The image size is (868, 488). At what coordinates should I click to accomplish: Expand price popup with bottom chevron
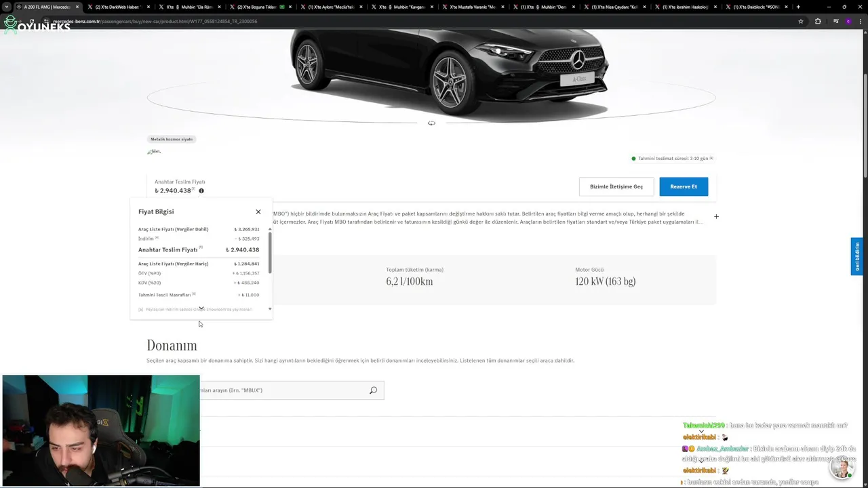(201, 309)
